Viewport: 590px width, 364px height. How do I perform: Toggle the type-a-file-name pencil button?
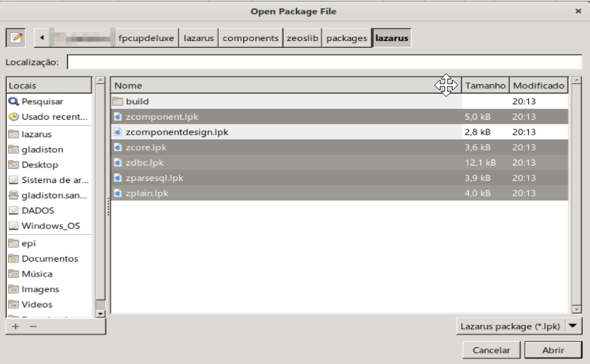click(x=15, y=38)
